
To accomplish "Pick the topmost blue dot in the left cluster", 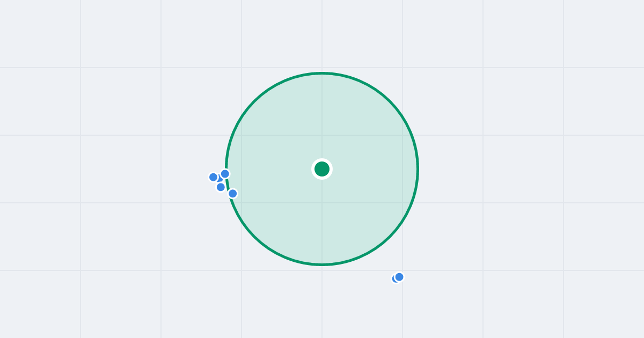I will point(225,174).
